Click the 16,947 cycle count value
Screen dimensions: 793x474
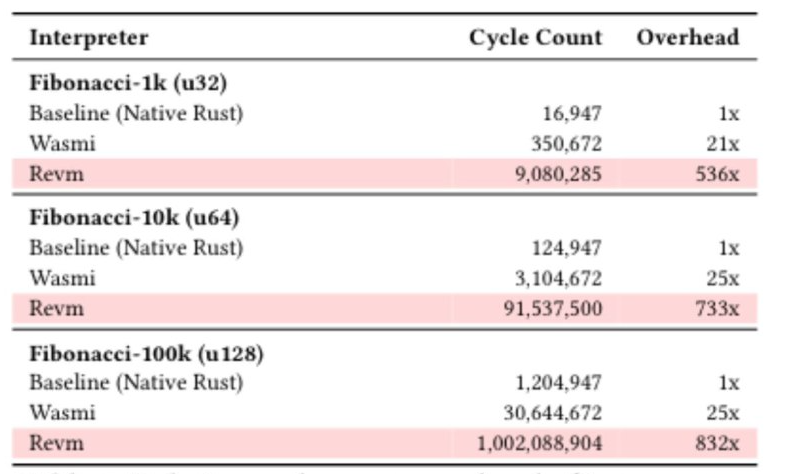(572, 114)
